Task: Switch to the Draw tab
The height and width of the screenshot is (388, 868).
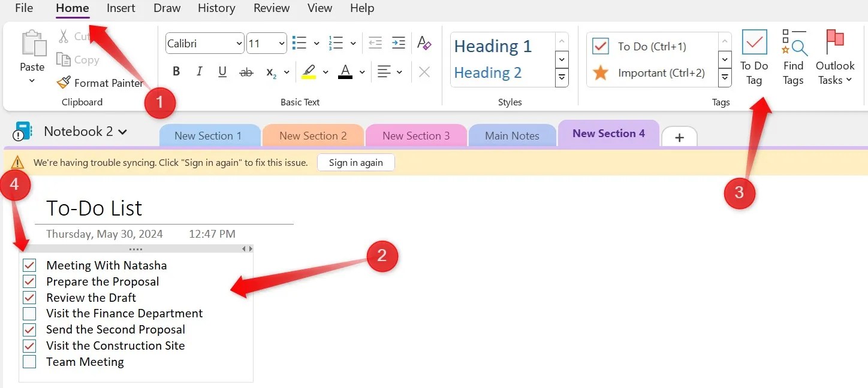Action: click(x=166, y=8)
